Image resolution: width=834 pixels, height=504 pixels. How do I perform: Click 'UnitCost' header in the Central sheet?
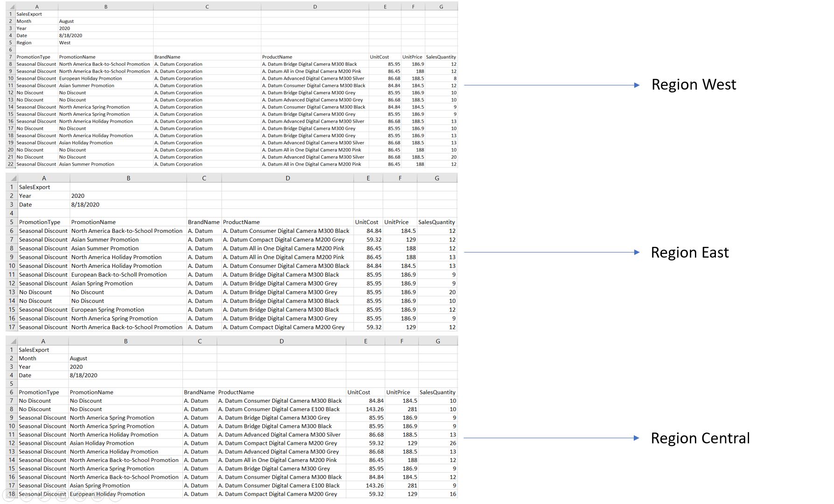pyautogui.click(x=359, y=392)
